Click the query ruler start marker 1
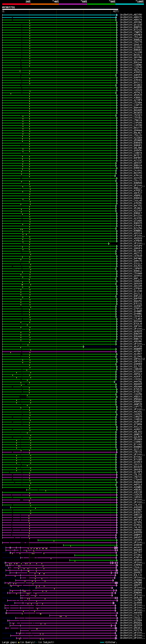This screenshot has height=644, width=146. pos(4,11)
